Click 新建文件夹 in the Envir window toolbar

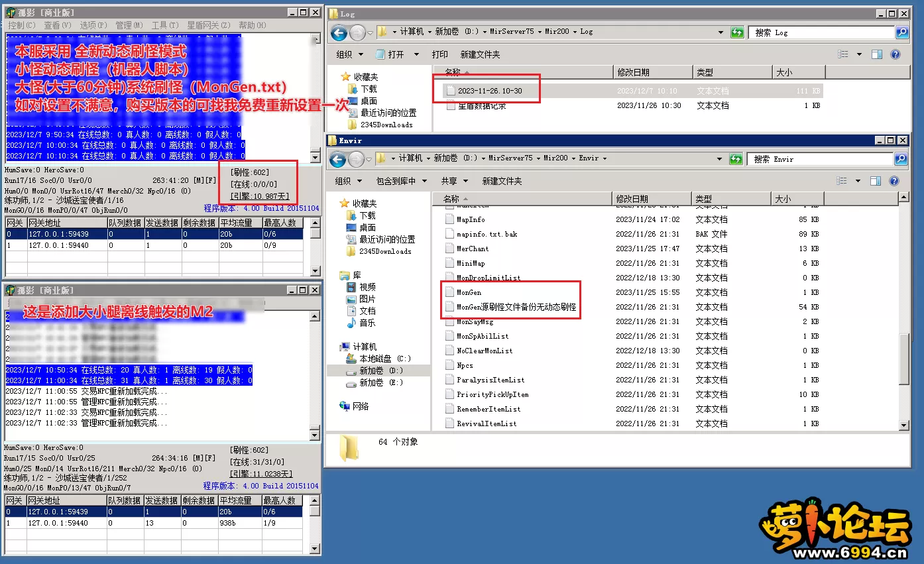tap(502, 181)
